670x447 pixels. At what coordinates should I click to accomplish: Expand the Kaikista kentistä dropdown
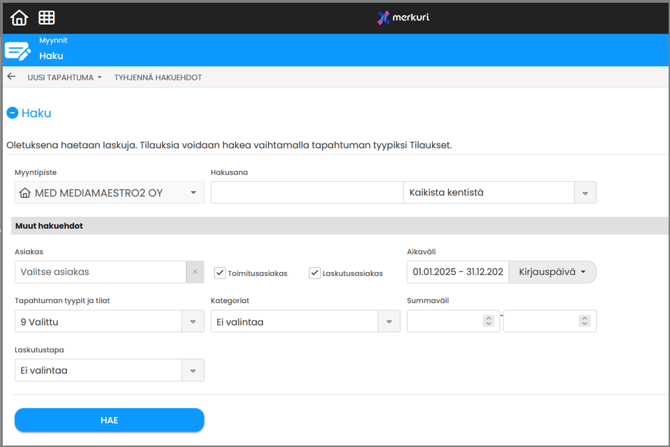[585, 193]
